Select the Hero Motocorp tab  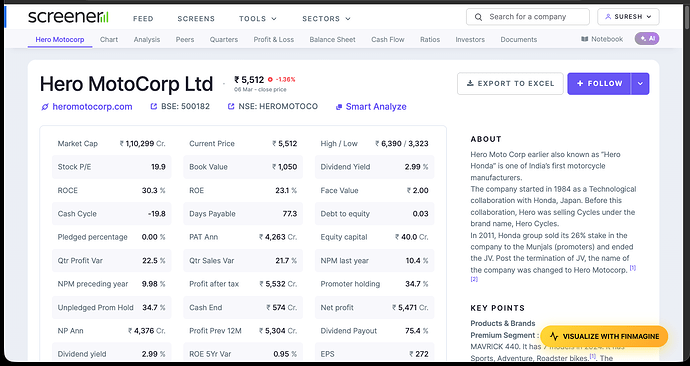(60, 40)
